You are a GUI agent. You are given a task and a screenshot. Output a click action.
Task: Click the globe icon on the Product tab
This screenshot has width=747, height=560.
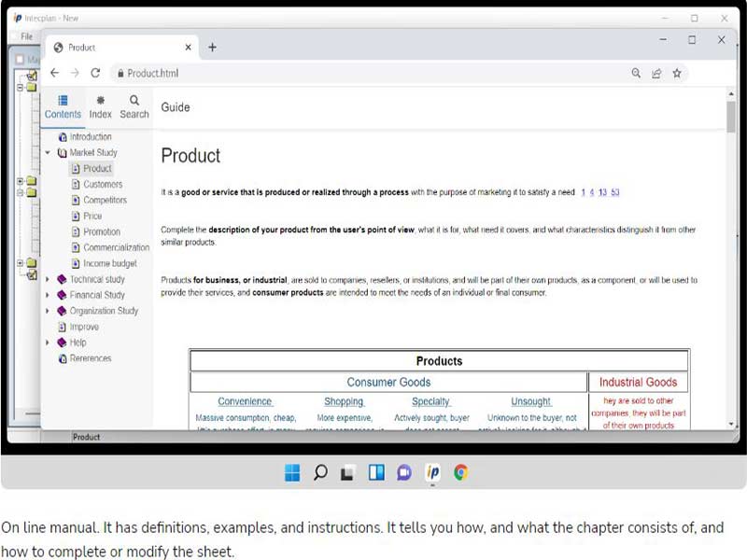pos(58,48)
